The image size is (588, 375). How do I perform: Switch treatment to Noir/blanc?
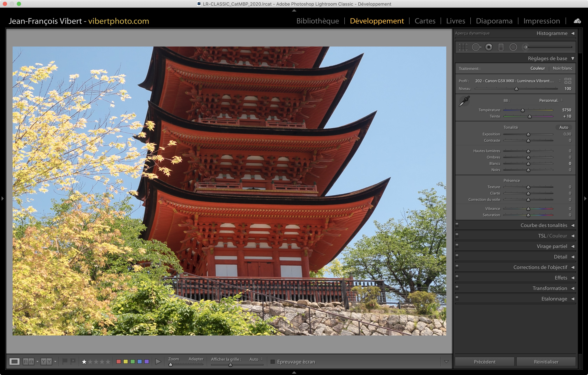coord(562,68)
